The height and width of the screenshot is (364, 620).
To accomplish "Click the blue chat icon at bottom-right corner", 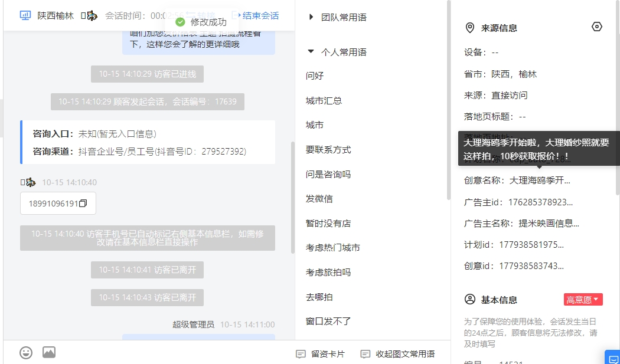I will 612,357.
